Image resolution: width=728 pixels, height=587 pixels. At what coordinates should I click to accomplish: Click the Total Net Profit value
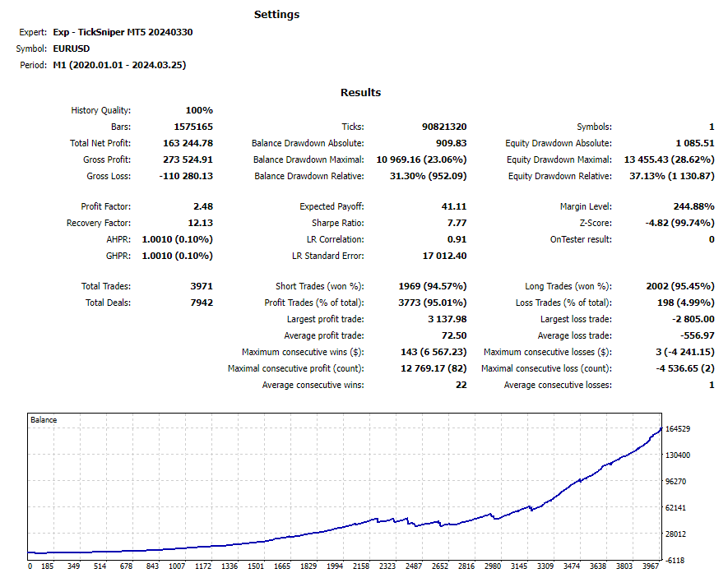(184, 143)
